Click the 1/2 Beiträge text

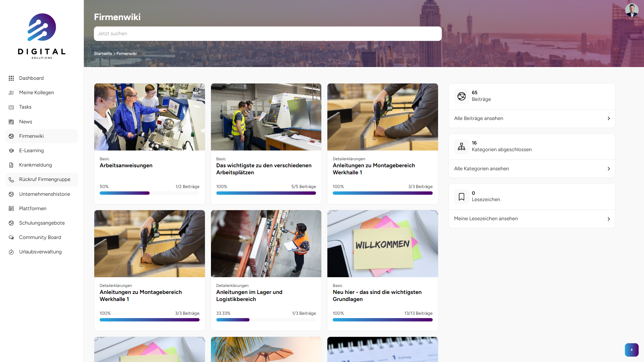point(187,187)
